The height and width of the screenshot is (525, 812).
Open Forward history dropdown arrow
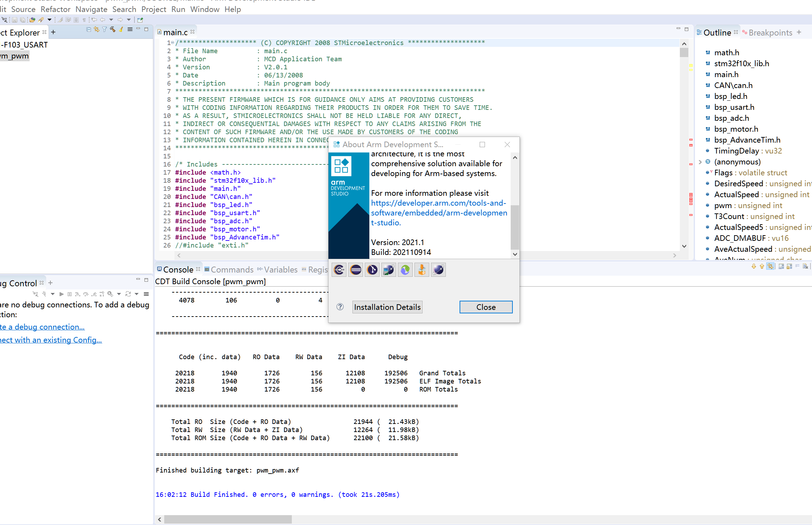click(129, 20)
